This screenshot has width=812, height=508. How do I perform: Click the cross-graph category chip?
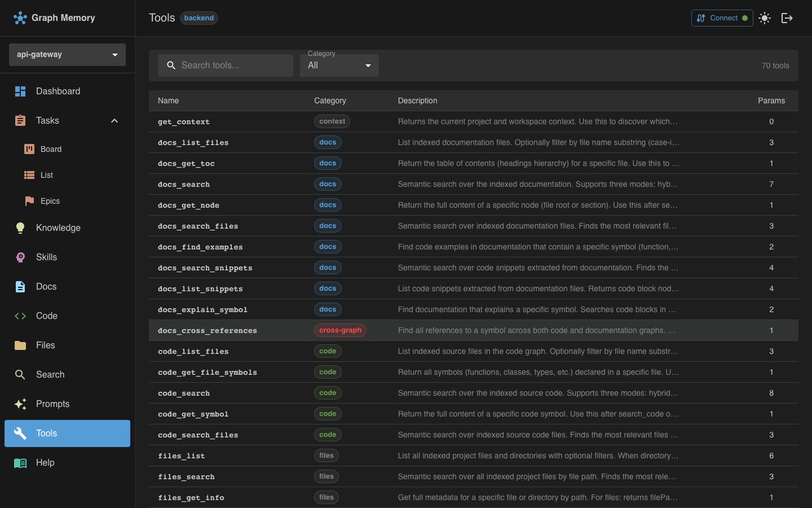340,330
